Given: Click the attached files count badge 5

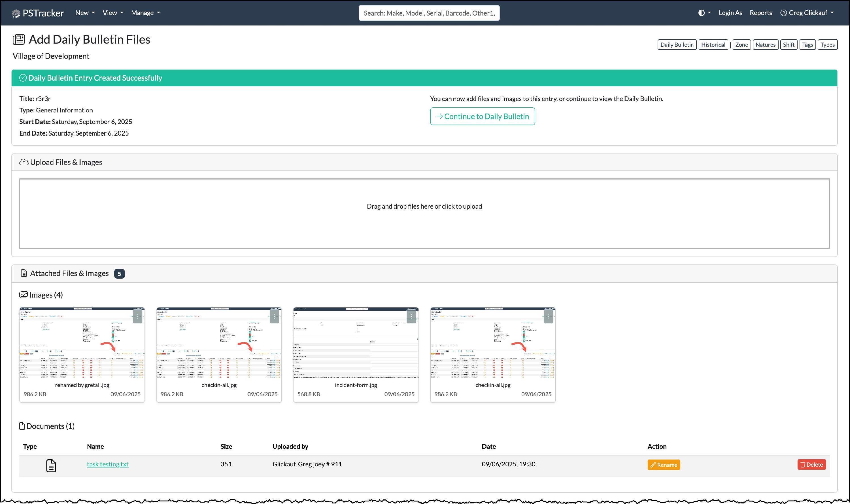Looking at the screenshot, I should (119, 274).
